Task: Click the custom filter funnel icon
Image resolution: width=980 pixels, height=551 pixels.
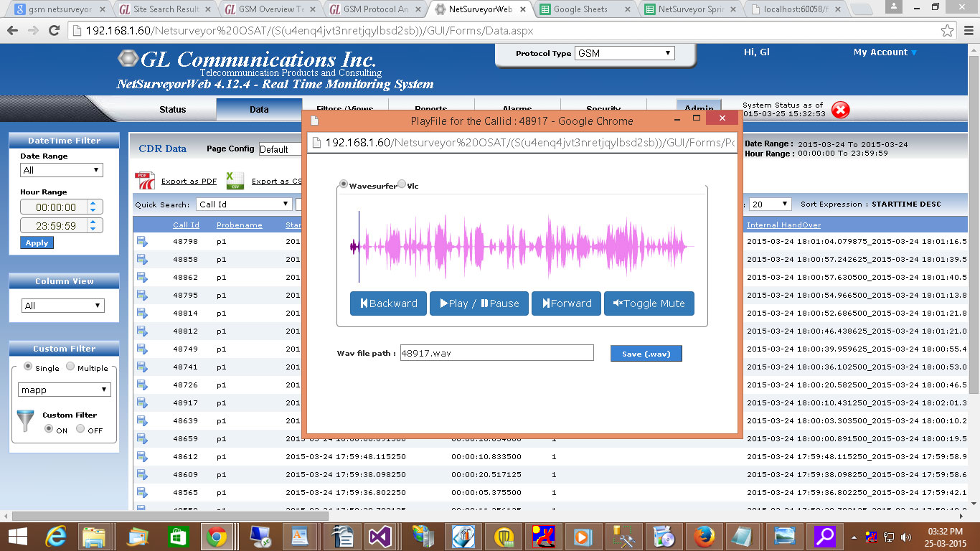Action: point(26,420)
